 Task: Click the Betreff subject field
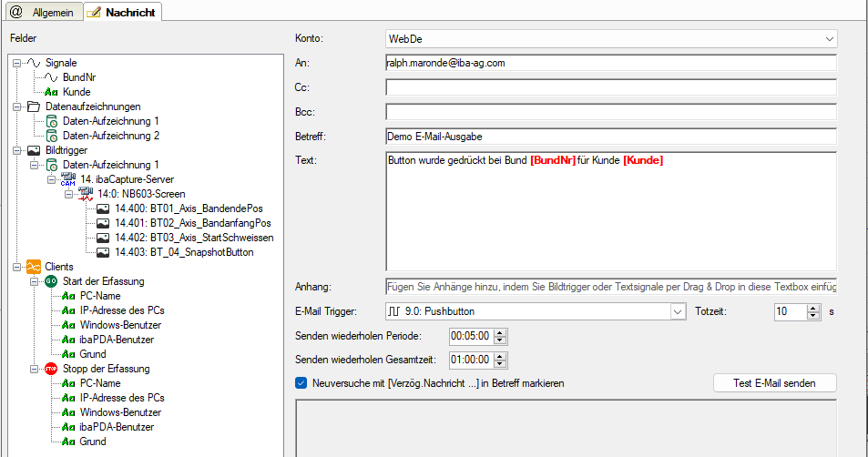[x=611, y=137]
